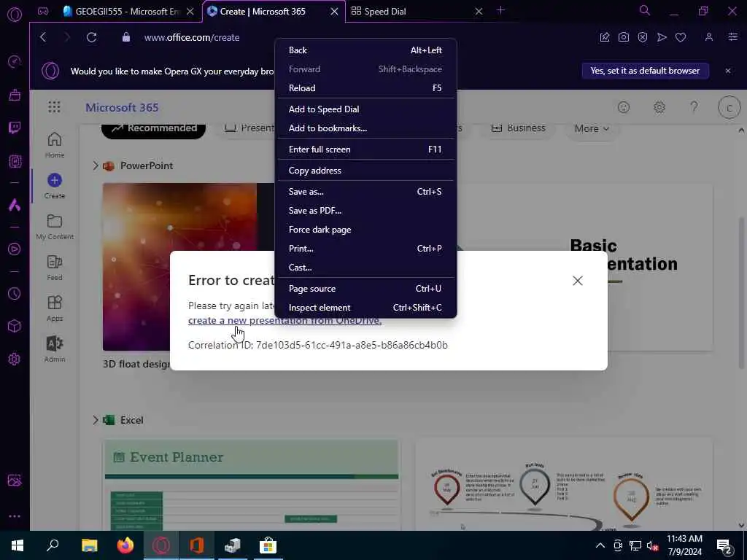This screenshot has width=747, height=560.
Task: Expand the PowerPoint section chevron
Action: [96, 166]
